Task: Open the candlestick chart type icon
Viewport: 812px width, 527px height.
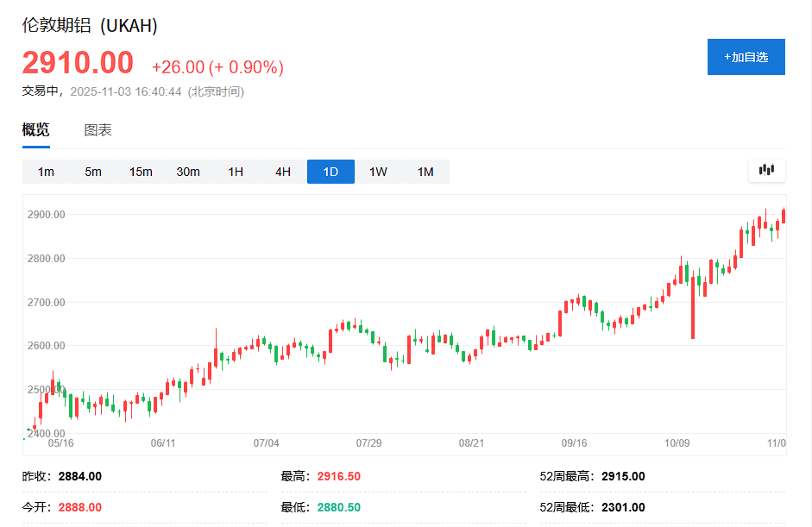Action: 766,171
